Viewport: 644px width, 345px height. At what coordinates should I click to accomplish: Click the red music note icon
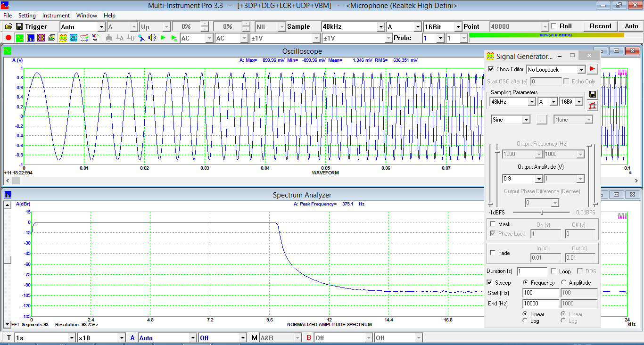point(593,106)
